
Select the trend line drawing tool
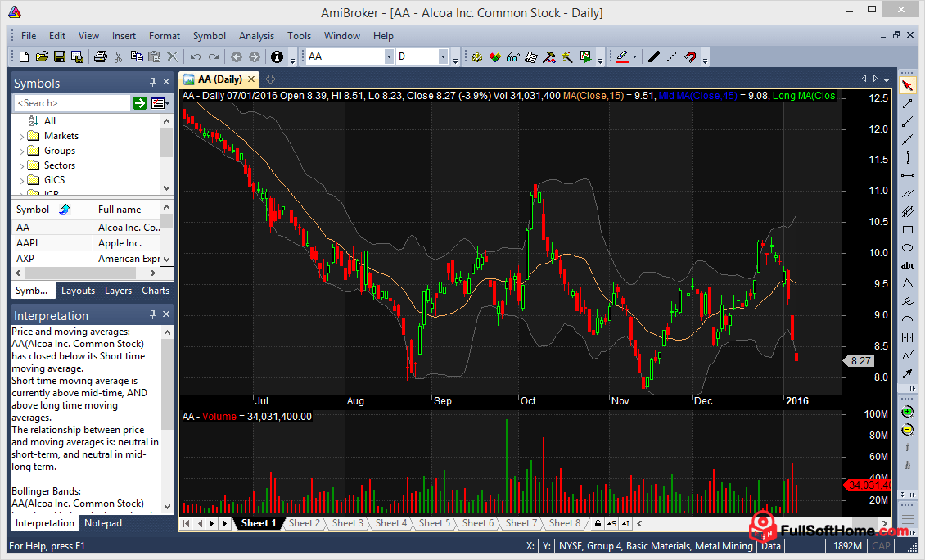pyautogui.click(x=907, y=104)
